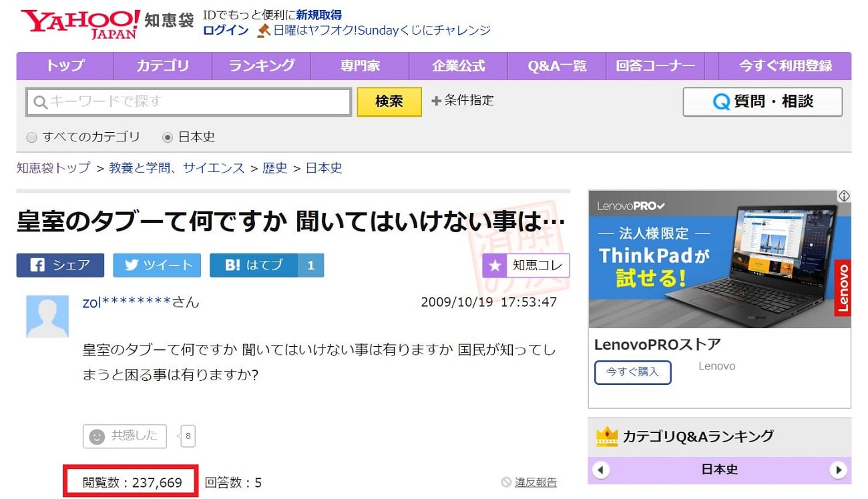Screen dimensions: 868x499
Task: Go to the previous category in the ranking
Action: click(x=601, y=470)
